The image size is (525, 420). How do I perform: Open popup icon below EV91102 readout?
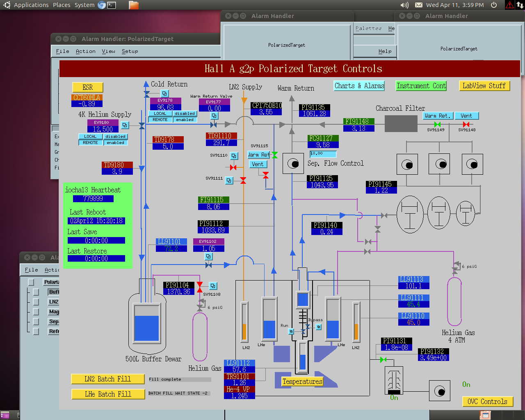(x=208, y=256)
